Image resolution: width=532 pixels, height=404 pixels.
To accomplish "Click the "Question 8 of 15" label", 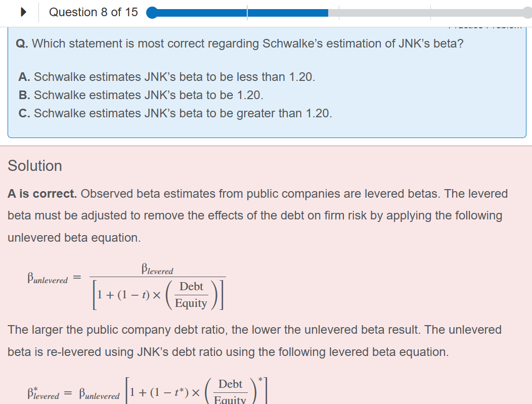I will [94, 13].
